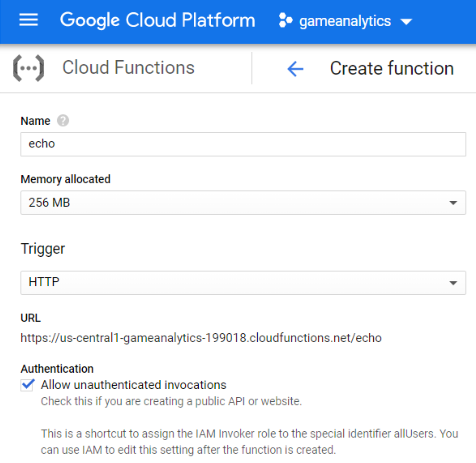This screenshot has width=476, height=463.
Task: Focus the Name field containing echo
Action: pyautogui.click(x=243, y=144)
